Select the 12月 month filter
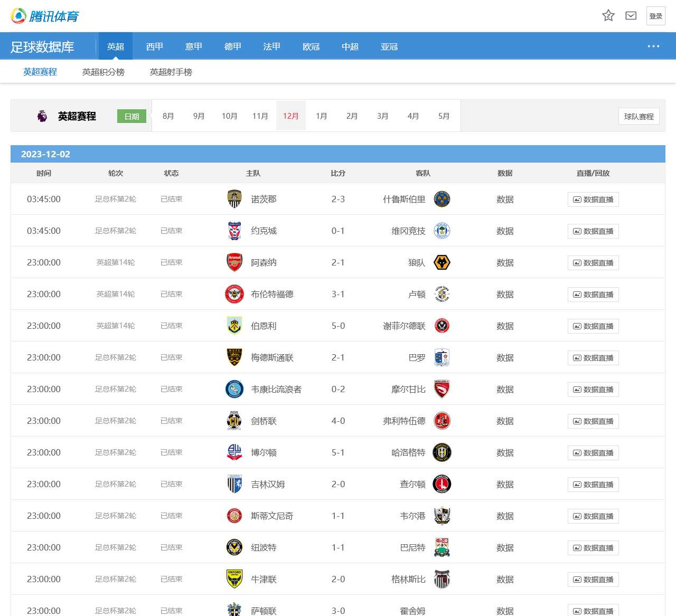This screenshot has height=616, width=676. [291, 116]
